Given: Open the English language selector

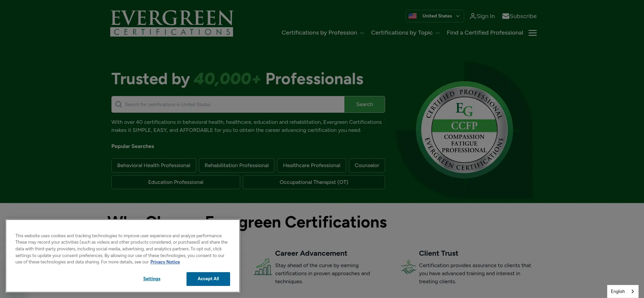Looking at the screenshot, I should coord(623,292).
